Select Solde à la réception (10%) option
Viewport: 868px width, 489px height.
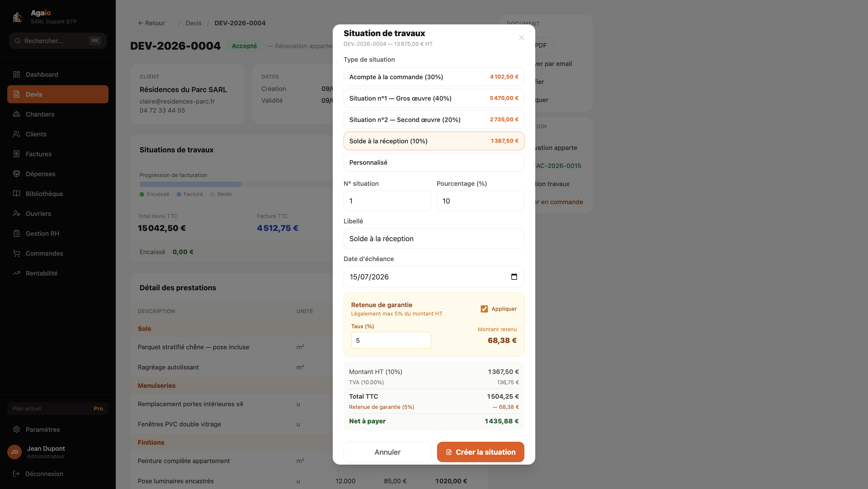[x=434, y=141]
